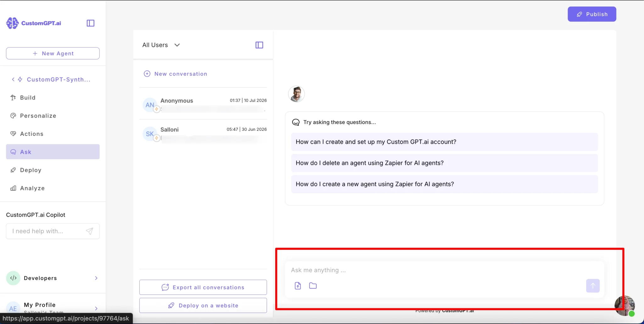Open the Salloni conversation
The width and height of the screenshot is (644, 324).
203,134
